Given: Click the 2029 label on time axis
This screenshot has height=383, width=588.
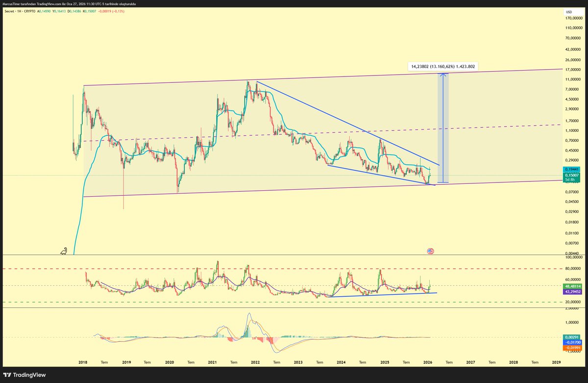Looking at the screenshot, I should 557,362.
